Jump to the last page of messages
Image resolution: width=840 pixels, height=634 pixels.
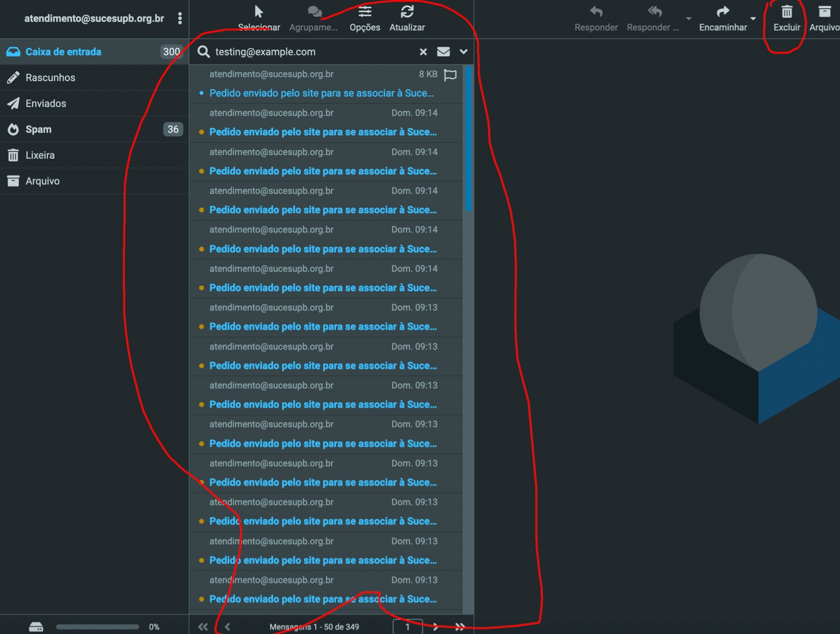click(x=460, y=627)
